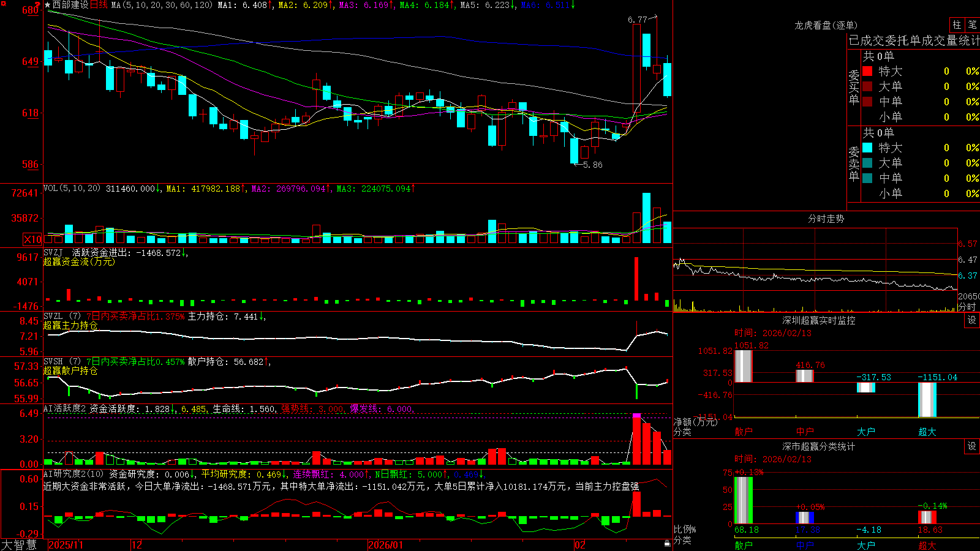Click the VOL(5,10,20) indicator label
Viewport: 980px width, 551px height.
click(x=72, y=189)
